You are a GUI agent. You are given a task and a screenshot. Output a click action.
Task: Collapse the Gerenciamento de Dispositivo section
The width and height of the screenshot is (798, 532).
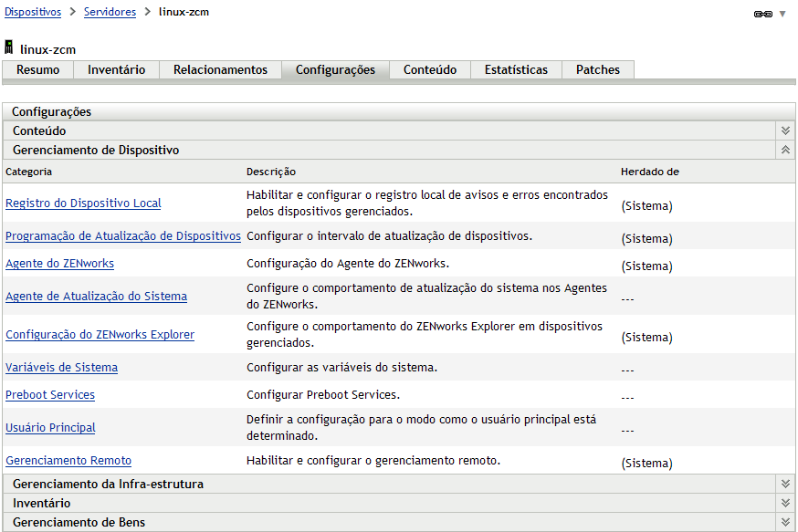pyautogui.click(x=785, y=150)
